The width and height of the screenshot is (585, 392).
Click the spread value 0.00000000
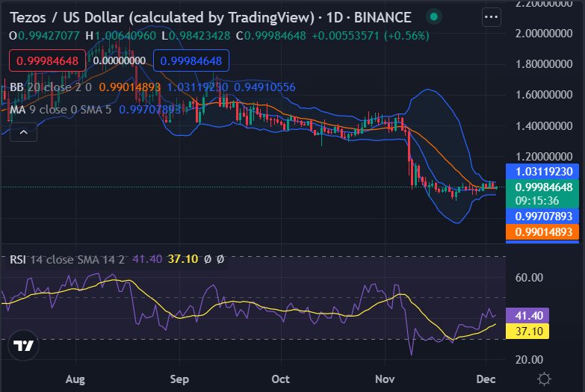(120, 60)
